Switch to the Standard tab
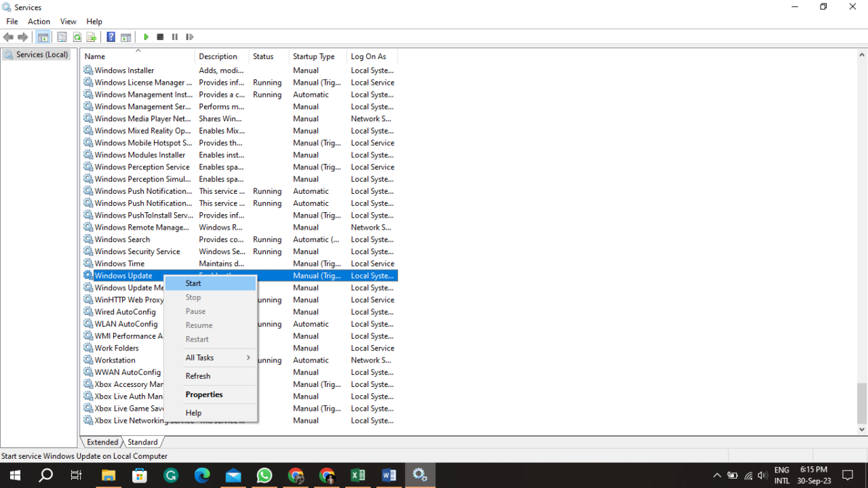 [142, 441]
